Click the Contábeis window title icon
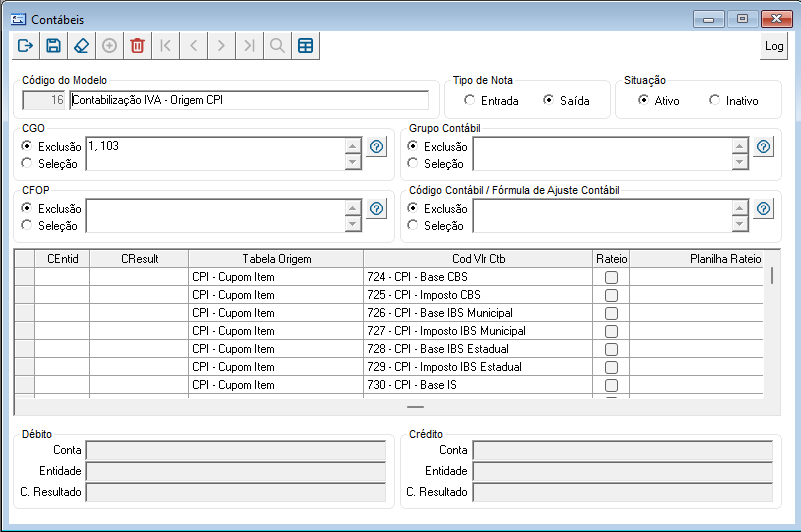 pos(18,19)
